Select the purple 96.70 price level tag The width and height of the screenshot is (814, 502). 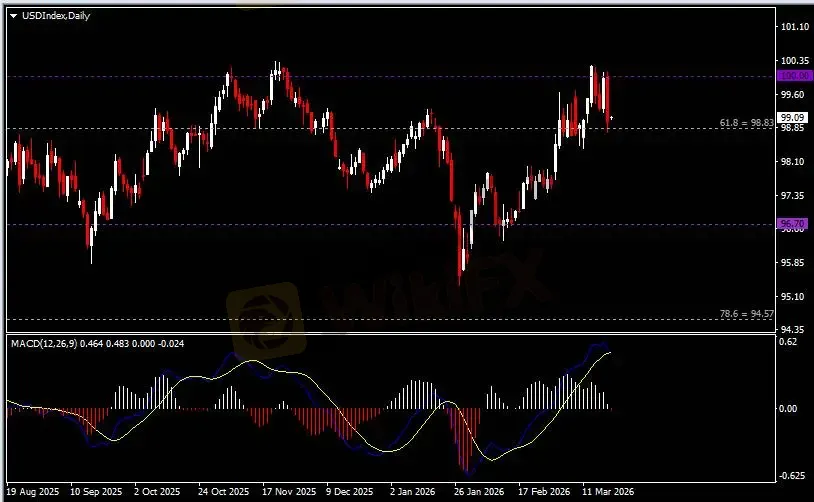pos(792,224)
